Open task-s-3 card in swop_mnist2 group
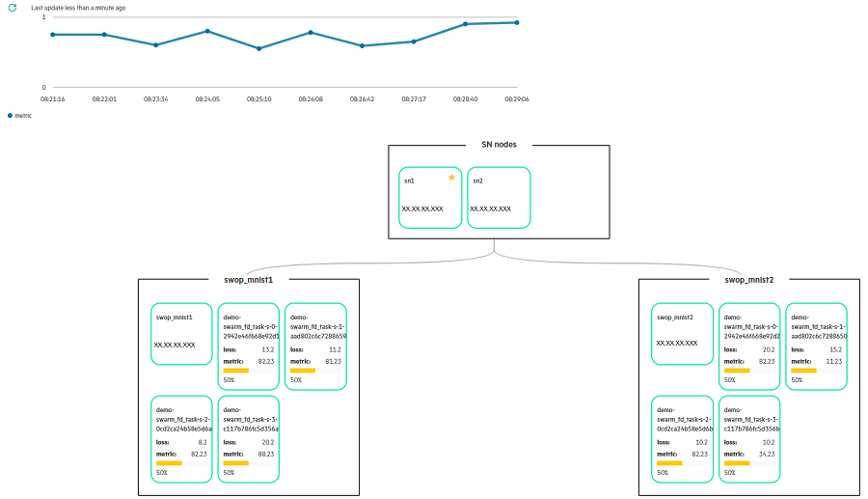 (750, 439)
